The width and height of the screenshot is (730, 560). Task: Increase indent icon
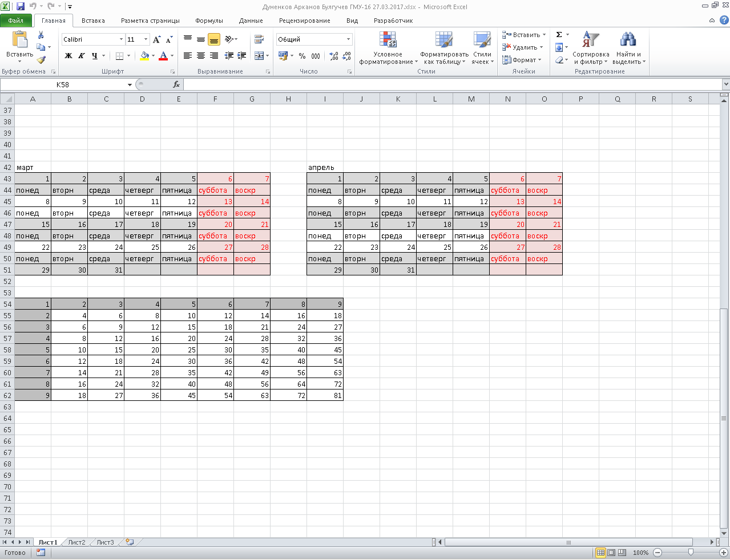(242, 56)
